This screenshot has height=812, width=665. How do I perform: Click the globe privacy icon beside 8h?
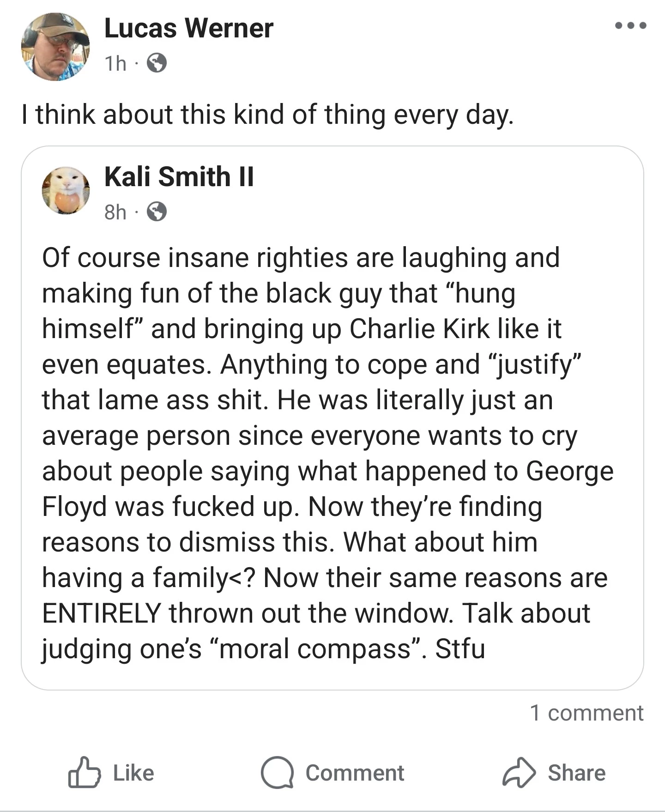tap(157, 212)
